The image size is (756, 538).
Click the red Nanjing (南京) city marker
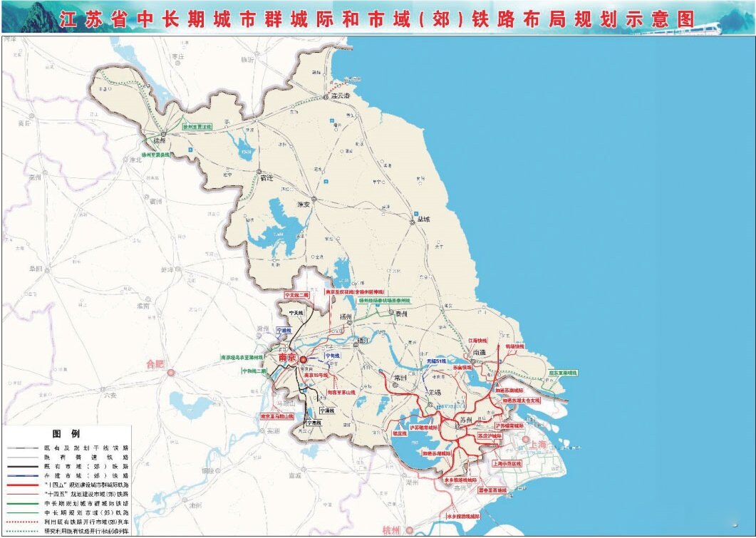(302, 360)
